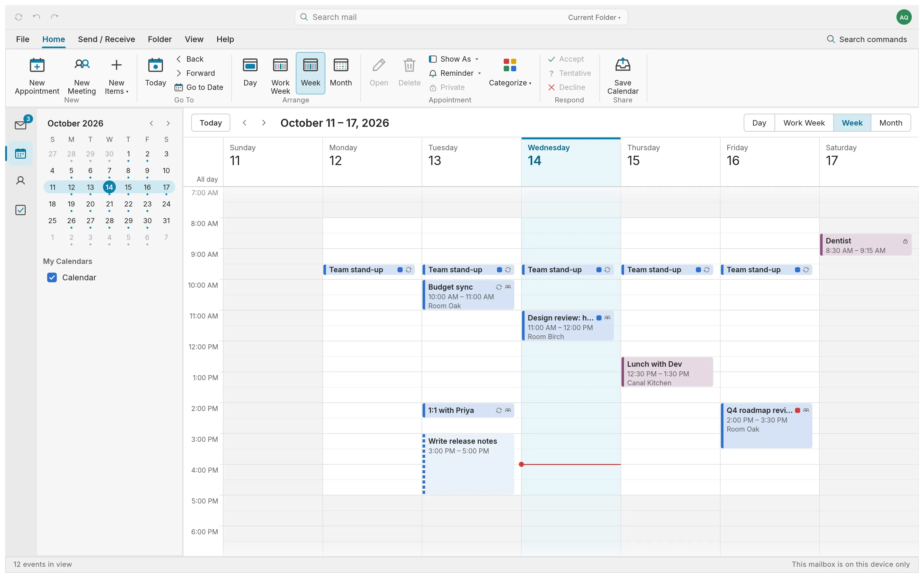Viewport: 924px width, 578px height.
Task: Open the Reminder dropdown
Action: (455, 73)
